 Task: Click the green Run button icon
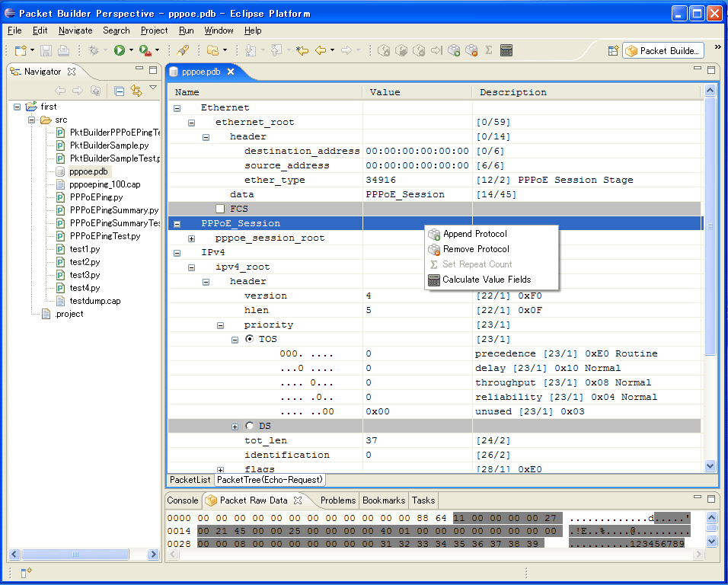(120, 50)
